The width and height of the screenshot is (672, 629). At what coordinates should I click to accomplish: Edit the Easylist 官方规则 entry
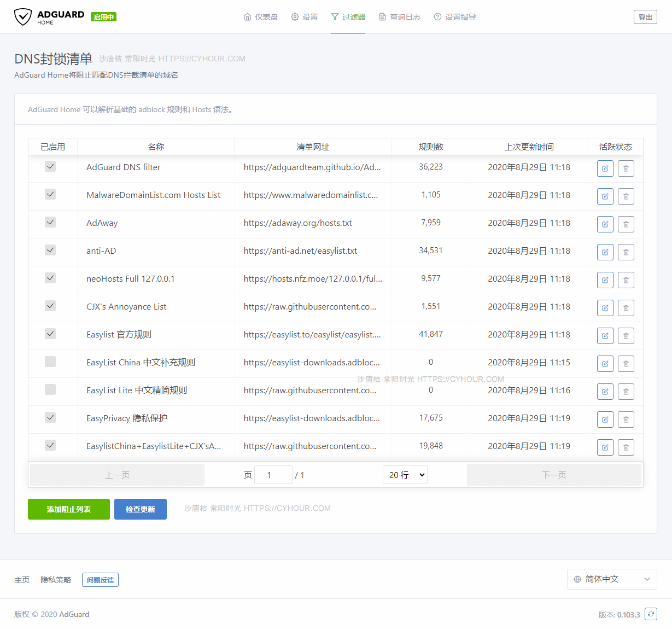point(605,336)
